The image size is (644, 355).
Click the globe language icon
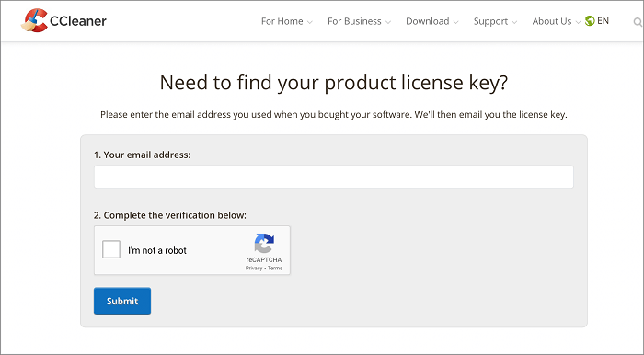(x=590, y=21)
